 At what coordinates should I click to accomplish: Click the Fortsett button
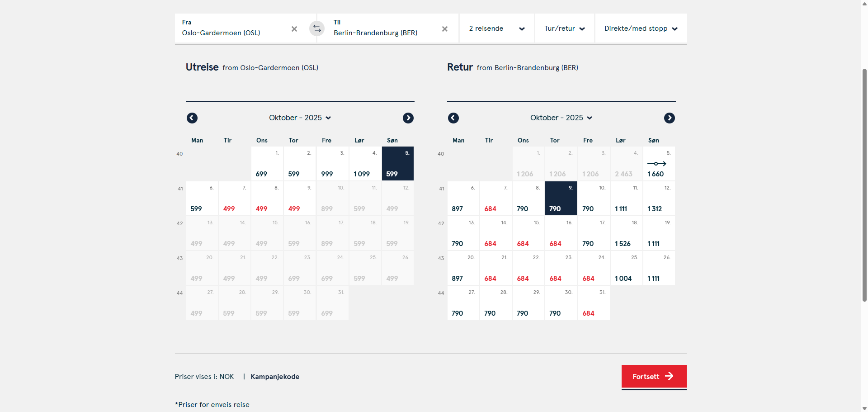tap(654, 376)
